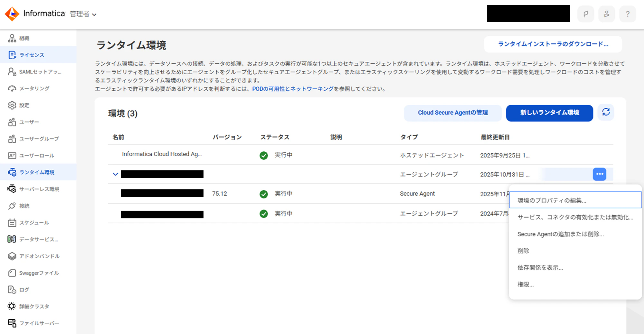Viewport: 644px width, 334px height.
Task: Sort by the バージョン column header
Action: click(227, 137)
